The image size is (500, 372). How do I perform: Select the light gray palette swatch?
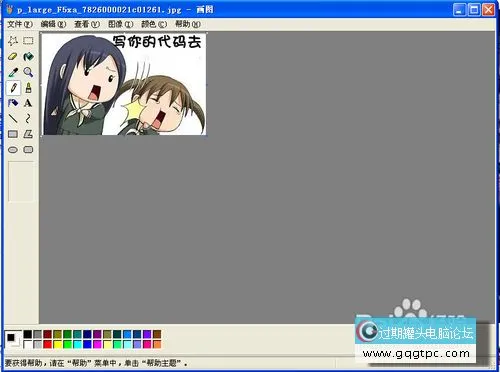coord(38,344)
